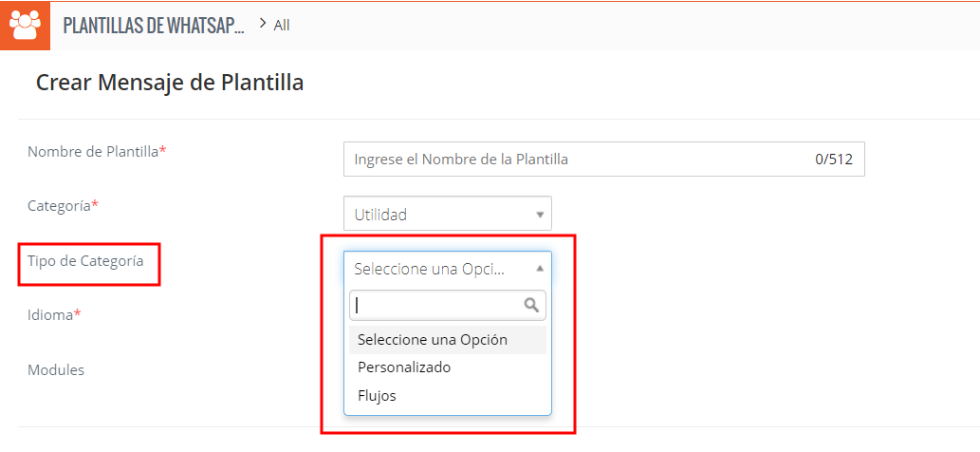Pick Flujos from the dropdown list
This screenshot has height=452, width=980.
(x=377, y=396)
